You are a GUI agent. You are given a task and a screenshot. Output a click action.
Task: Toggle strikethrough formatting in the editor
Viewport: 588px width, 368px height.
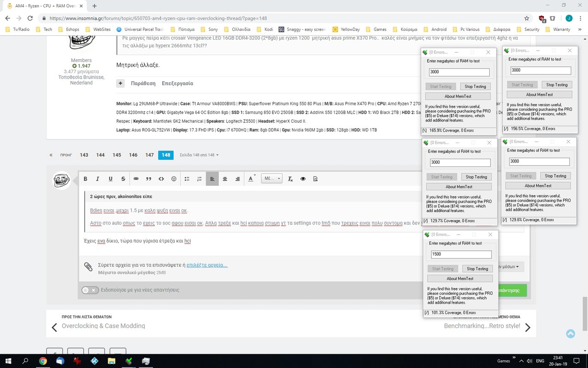tap(123, 179)
